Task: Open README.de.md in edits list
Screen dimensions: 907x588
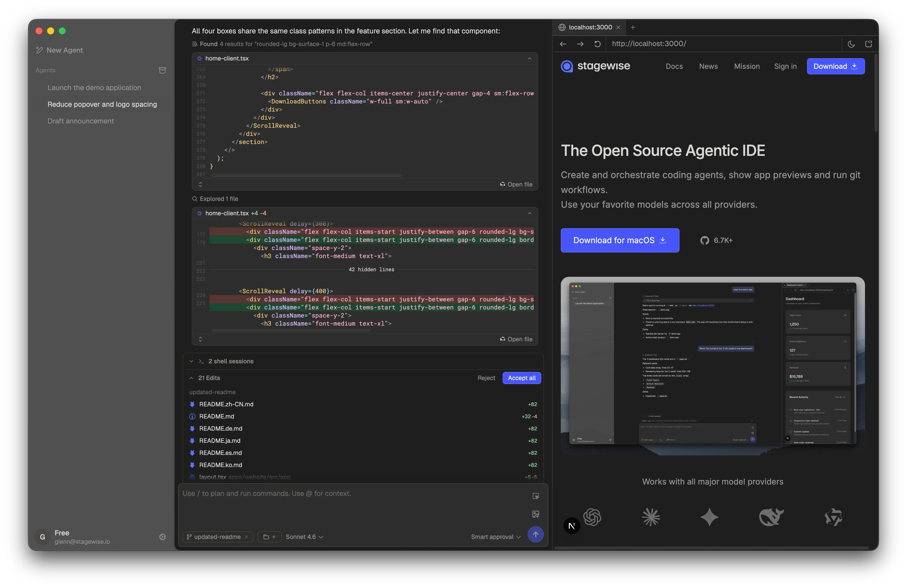Action: (x=363, y=429)
